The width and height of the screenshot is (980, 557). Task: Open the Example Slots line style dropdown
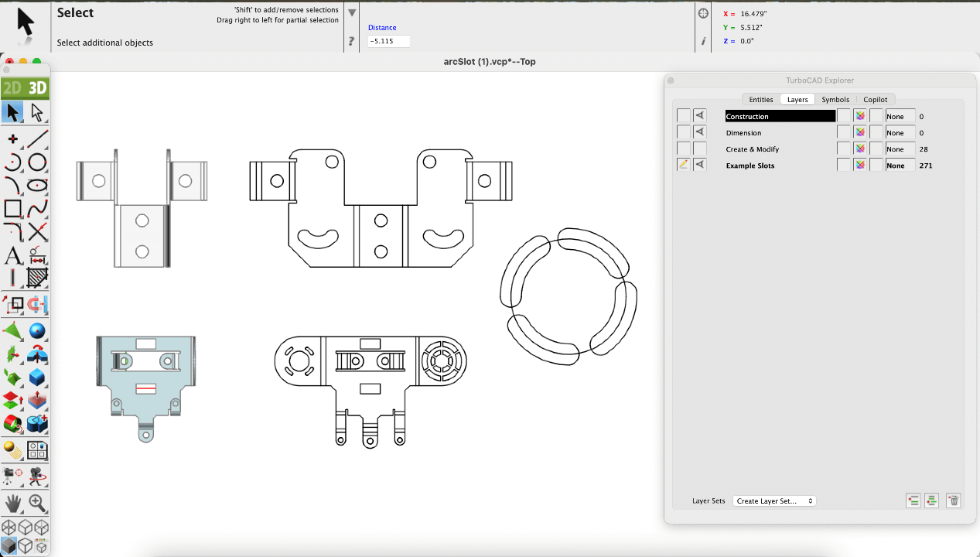[x=900, y=166]
